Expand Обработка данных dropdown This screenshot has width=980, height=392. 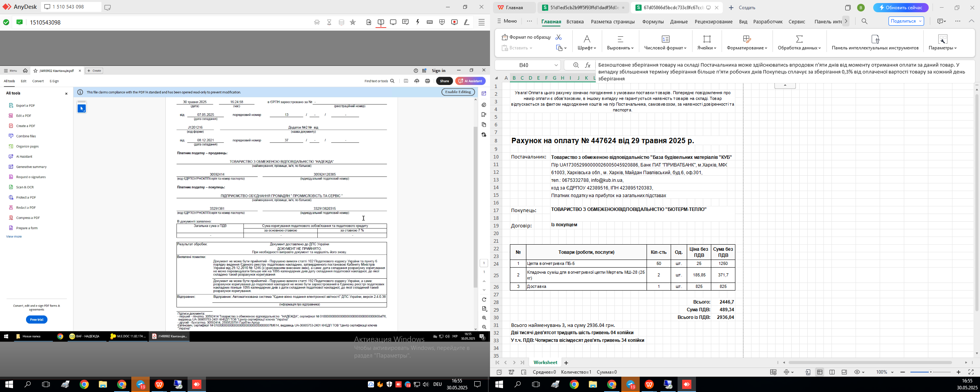(x=799, y=42)
